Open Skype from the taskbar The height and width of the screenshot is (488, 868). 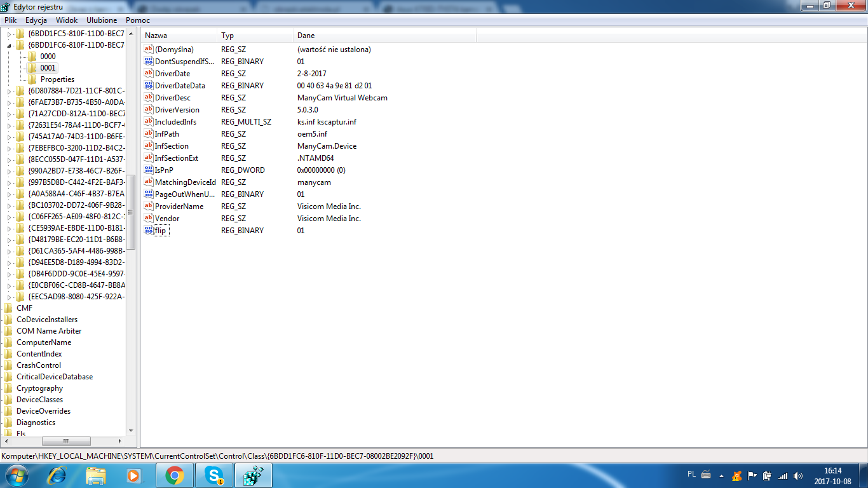point(214,475)
